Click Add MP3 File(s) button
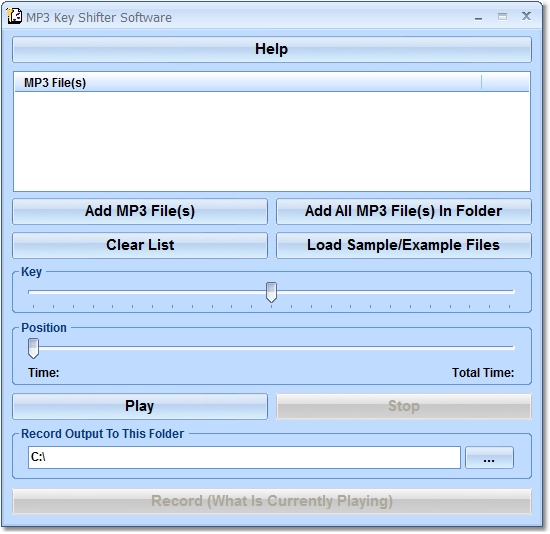The width and height of the screenshot is (550, 534). click(x=140, y=211)
